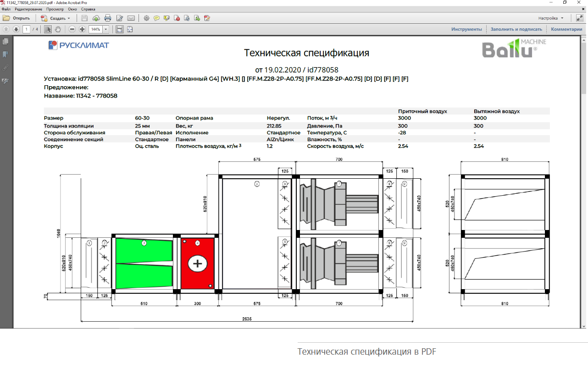Click the 'Вытяжной воздух' column header
This screenshot has width=588, height=373.
pos(497,111)
